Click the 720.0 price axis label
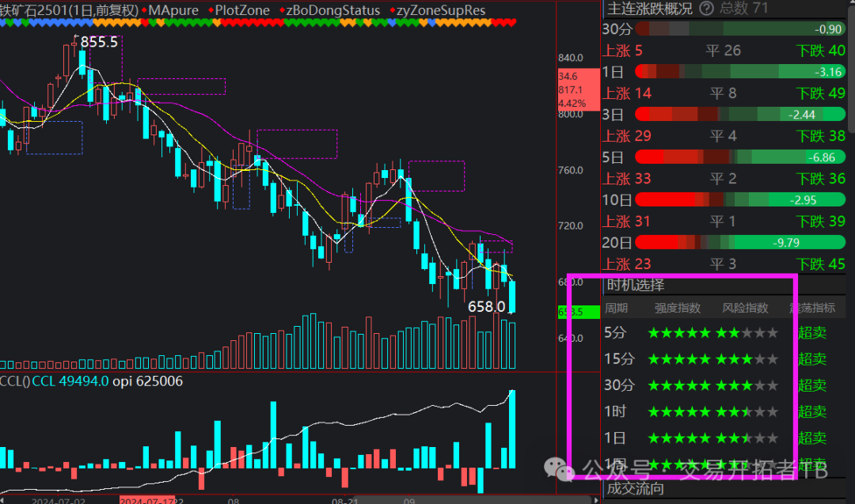Viewport: 855px width, 504px height. pos(570,225)
